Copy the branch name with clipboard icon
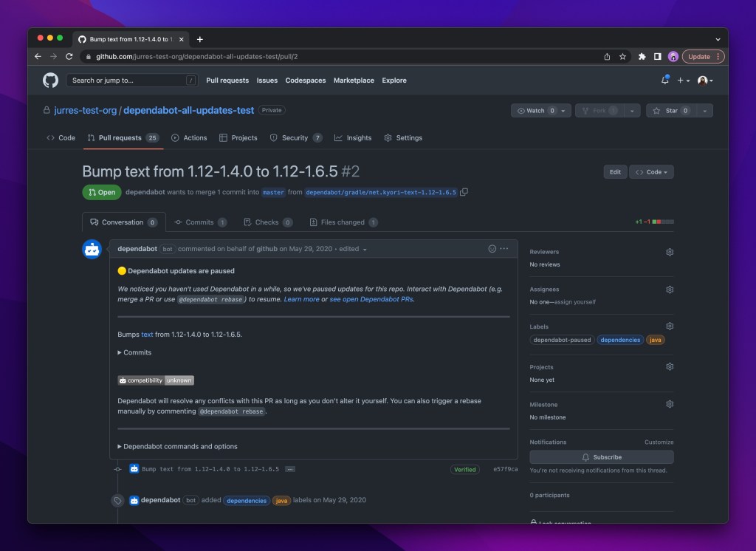 464,192
